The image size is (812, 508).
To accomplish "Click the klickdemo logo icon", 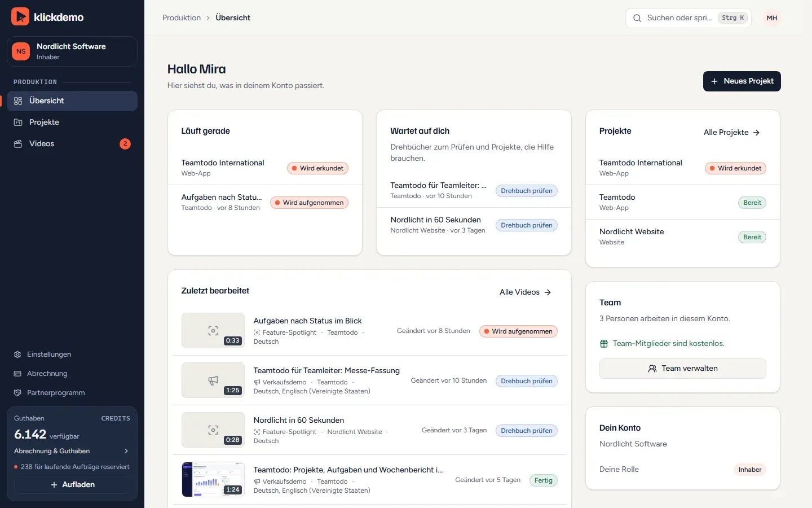I will pos(20,17).
